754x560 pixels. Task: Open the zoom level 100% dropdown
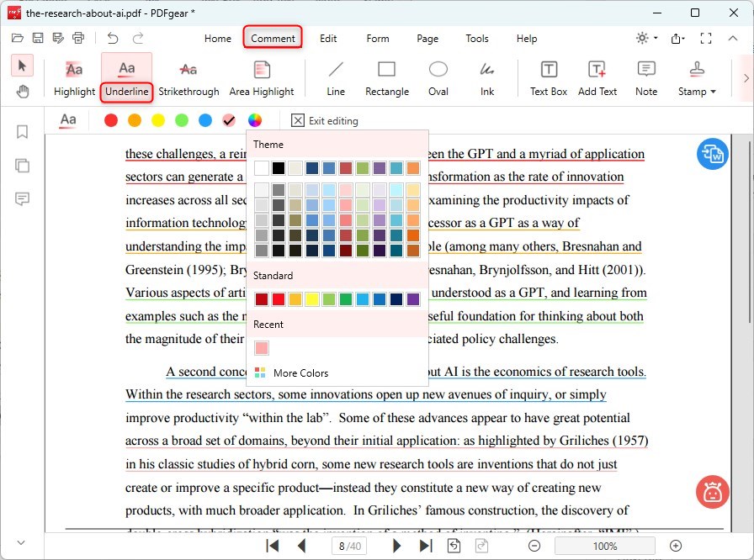pyautogui.click(x=604, y=546)
